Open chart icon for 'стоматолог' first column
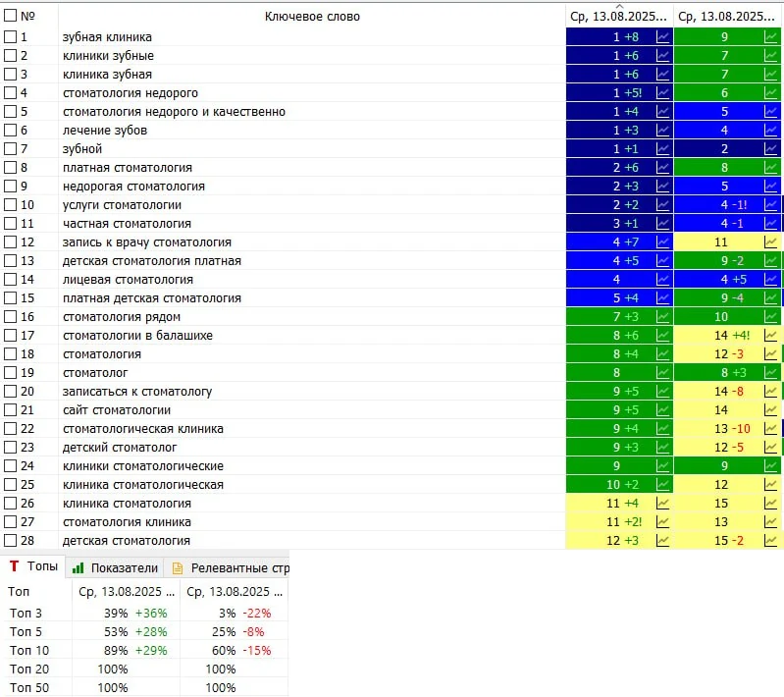 (662, 373)
